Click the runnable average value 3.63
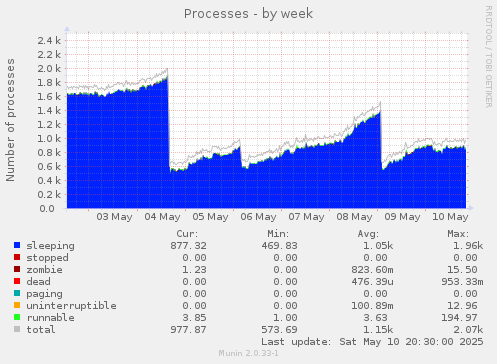The width and height of the screenshot is (497, 364). pyautogui.click(x=375, y=318)
